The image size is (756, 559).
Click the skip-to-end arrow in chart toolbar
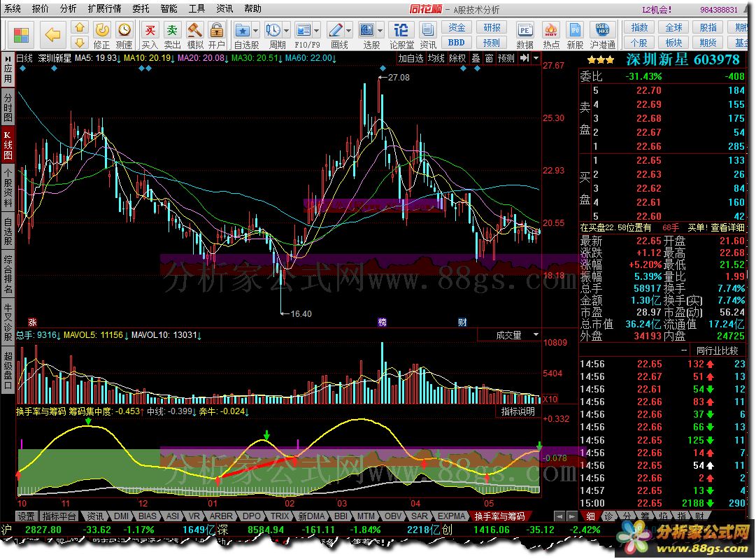524,58
